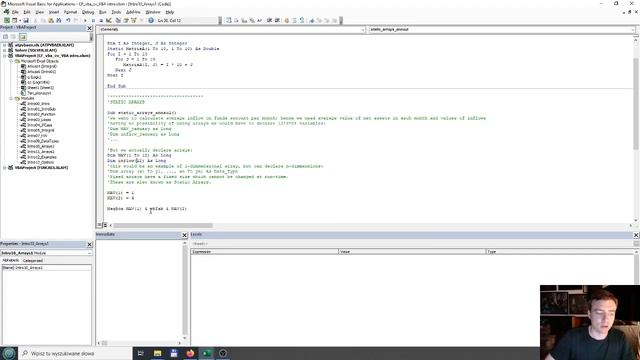Open the Edit menu
The width and height of the screenshot is (640, 360).
coord(27,12)
